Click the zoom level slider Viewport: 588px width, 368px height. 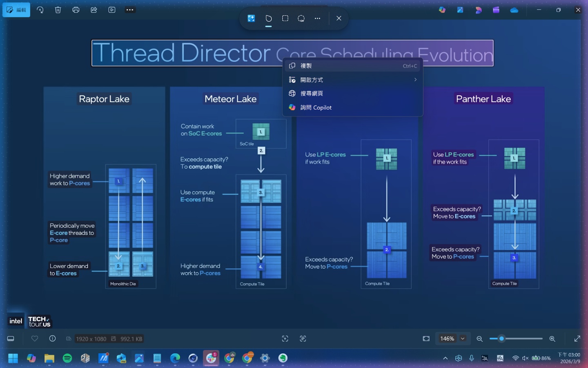(x=516, y=339)
